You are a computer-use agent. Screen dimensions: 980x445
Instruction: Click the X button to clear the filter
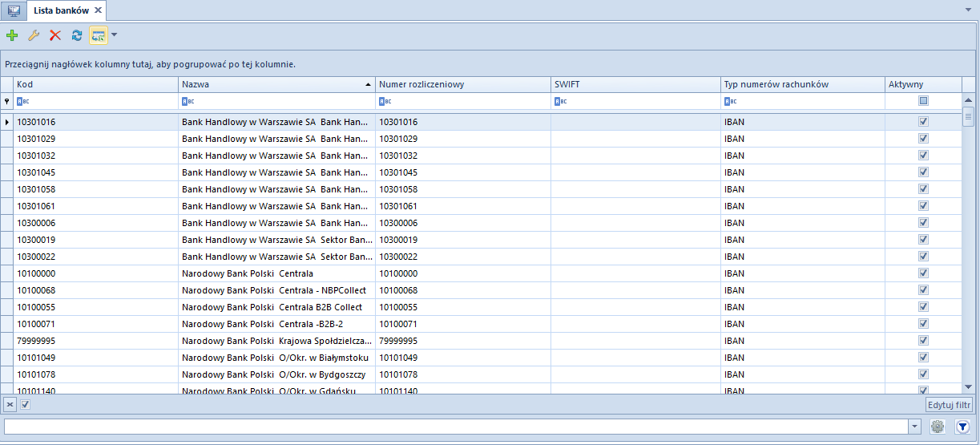tap(9, 404)
